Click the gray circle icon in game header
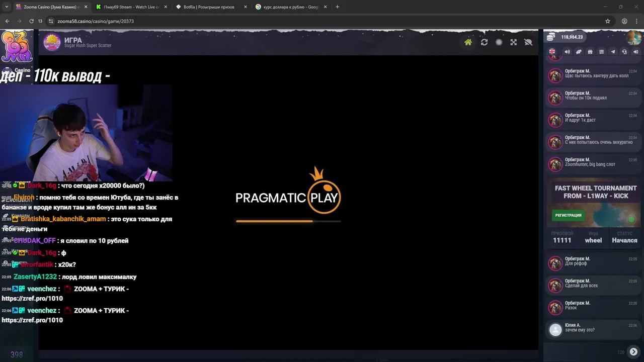The height and width of the screenshot is (362, 644). pyautogui.click(x=499, y=42)
